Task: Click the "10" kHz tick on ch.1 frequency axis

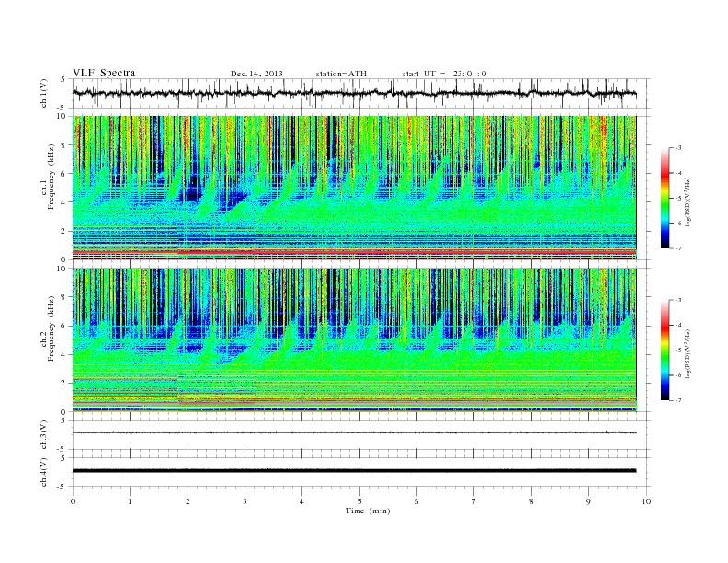Action: (63, 116)
